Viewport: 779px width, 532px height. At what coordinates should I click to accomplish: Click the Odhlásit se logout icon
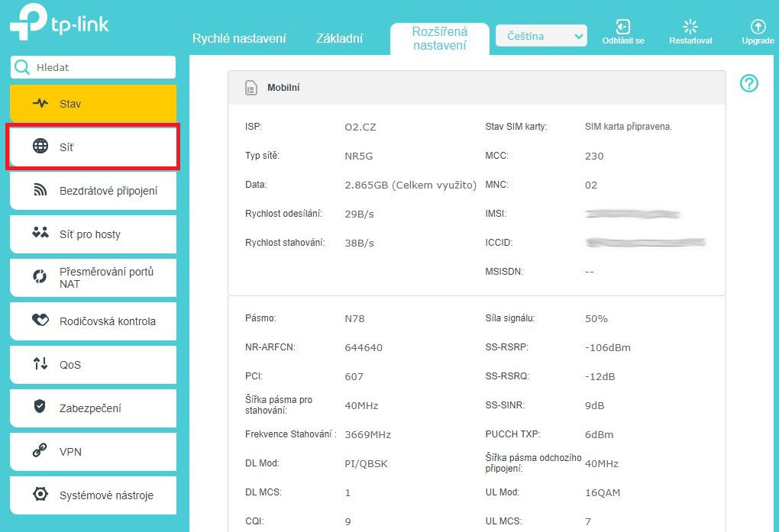click(x=622, y=27)
